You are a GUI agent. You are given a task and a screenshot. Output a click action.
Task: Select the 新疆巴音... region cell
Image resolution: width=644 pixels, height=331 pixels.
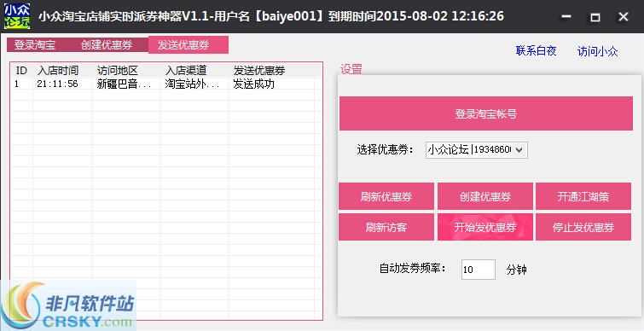point(126,84)
